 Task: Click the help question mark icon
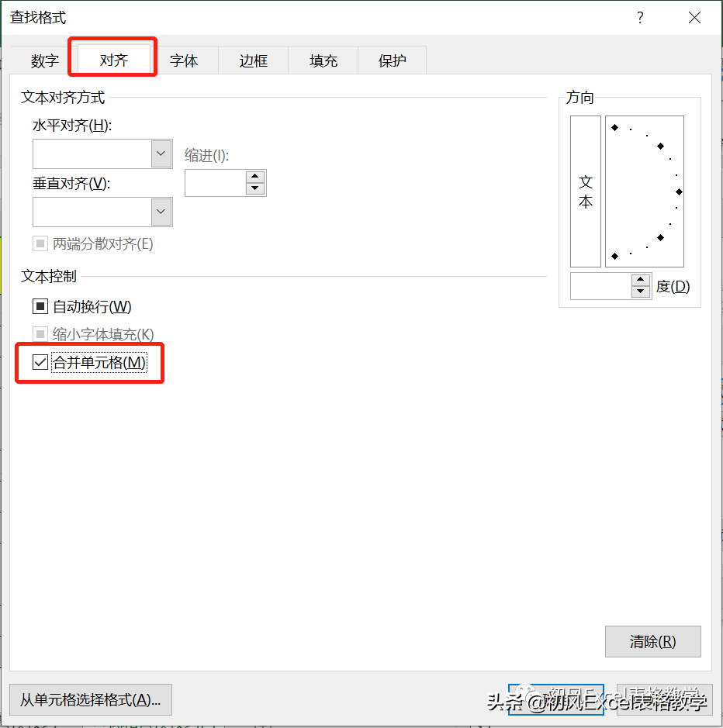pos(640,18)
